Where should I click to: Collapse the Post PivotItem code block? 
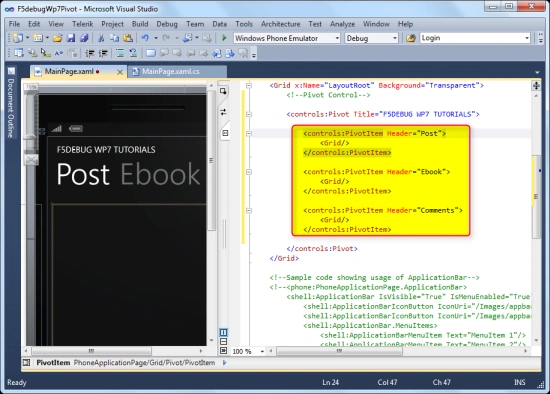pyautogui.click(x=249, y=133)
